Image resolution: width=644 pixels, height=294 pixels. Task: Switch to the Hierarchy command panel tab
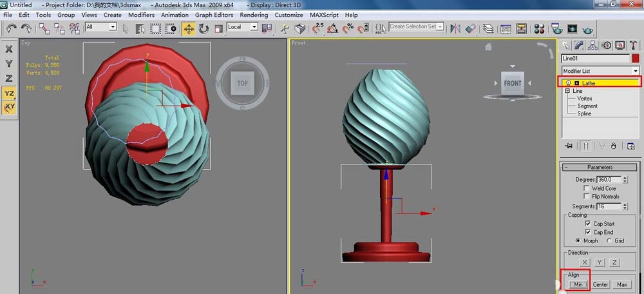pyautogui.click(x=592, y=45)
